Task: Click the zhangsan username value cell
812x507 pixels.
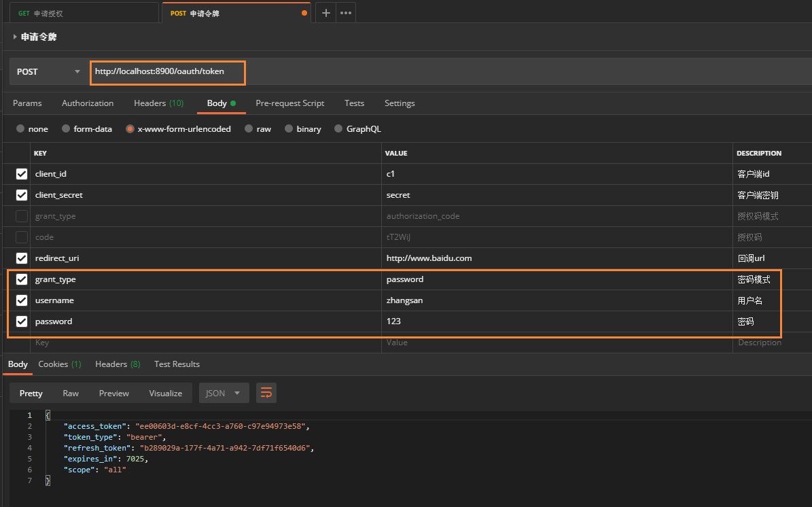Action: (x=557, y=300)
